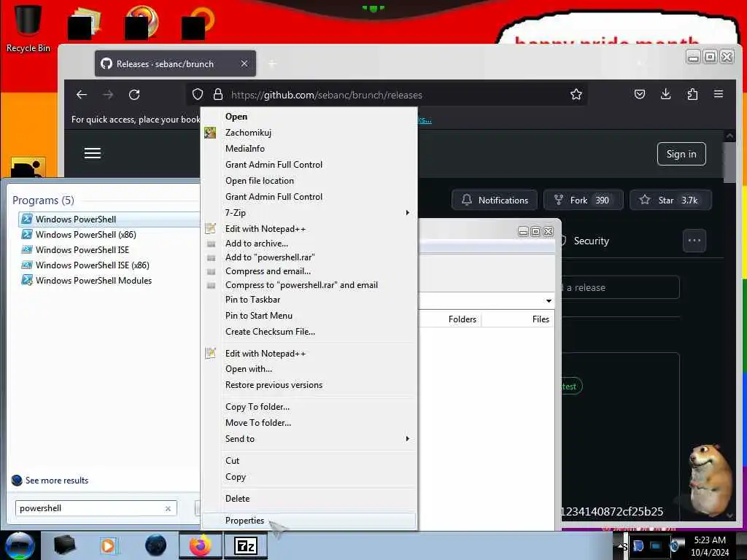Choose Compress and email...
The image size is (747, 560).
[309, 271]
